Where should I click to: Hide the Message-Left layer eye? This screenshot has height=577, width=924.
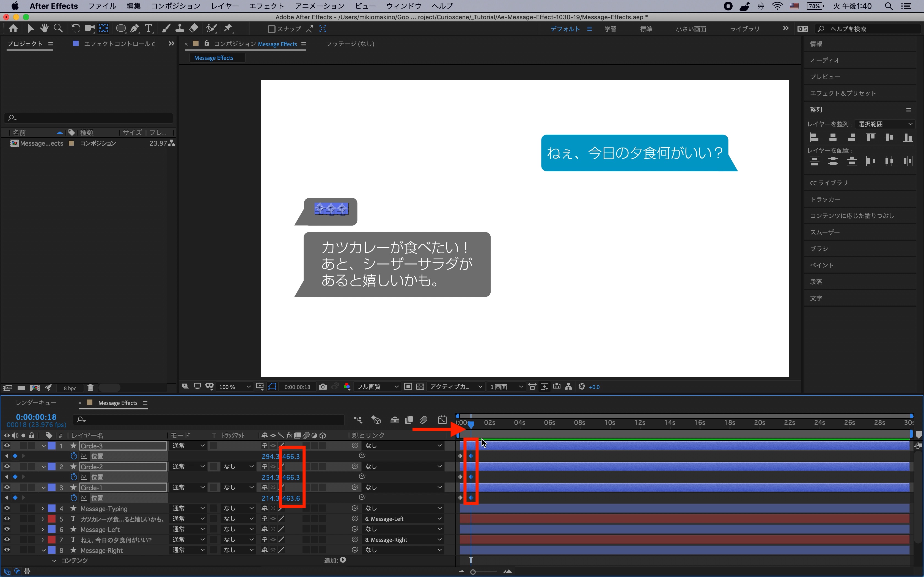coord(7,529)
